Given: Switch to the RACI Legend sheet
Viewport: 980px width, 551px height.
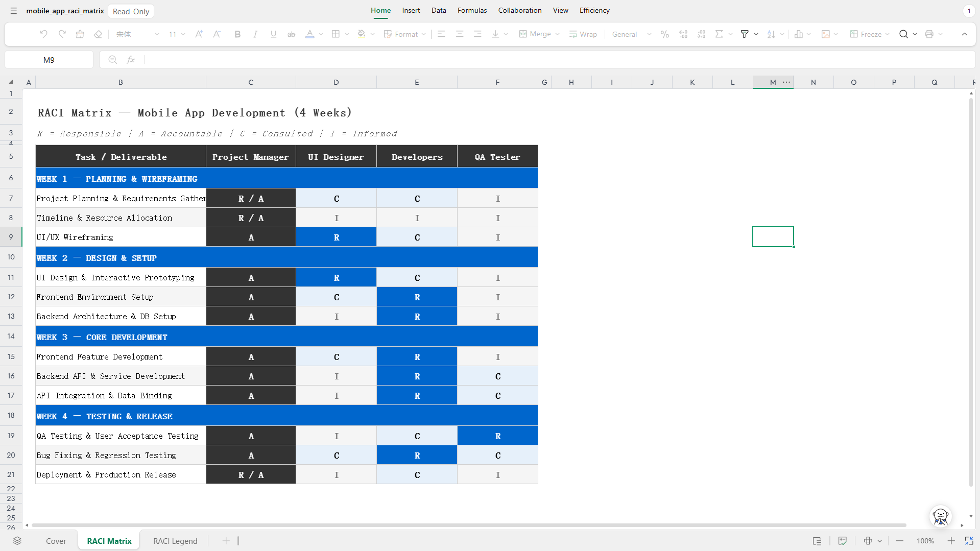Looking at the screenshot, I should (x=175, y=541).
